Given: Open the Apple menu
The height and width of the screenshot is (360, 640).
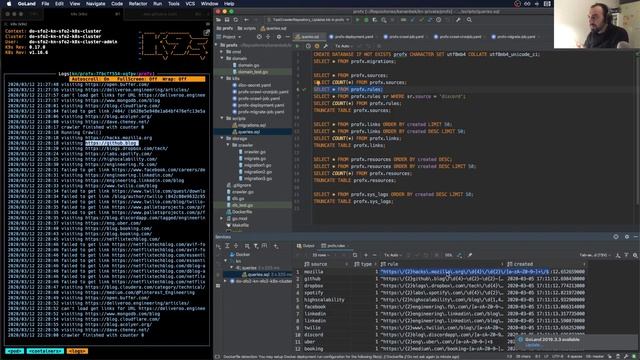Looking at the screenshot, I should [9, 4].
